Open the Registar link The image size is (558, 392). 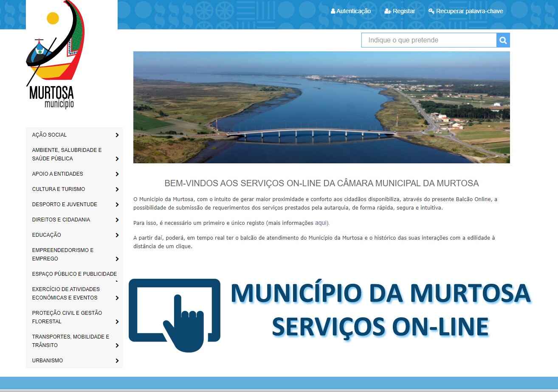coord(404,11)
